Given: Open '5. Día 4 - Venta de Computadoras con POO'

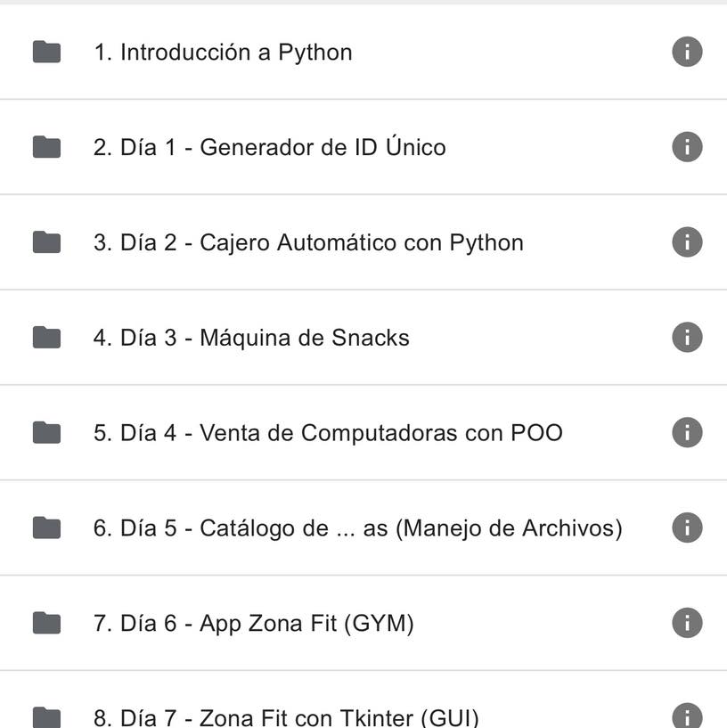Looking at the screenshot, I should (x=363, y=433).
